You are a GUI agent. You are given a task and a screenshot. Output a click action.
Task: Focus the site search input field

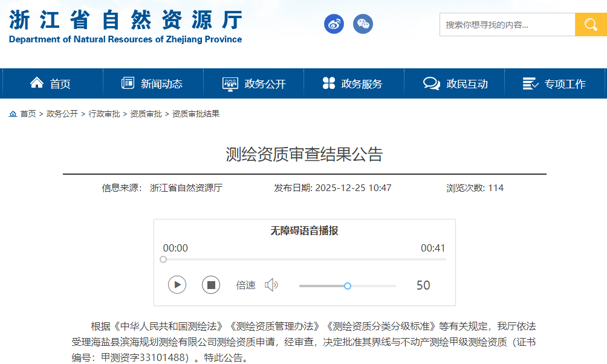(507, 25)
